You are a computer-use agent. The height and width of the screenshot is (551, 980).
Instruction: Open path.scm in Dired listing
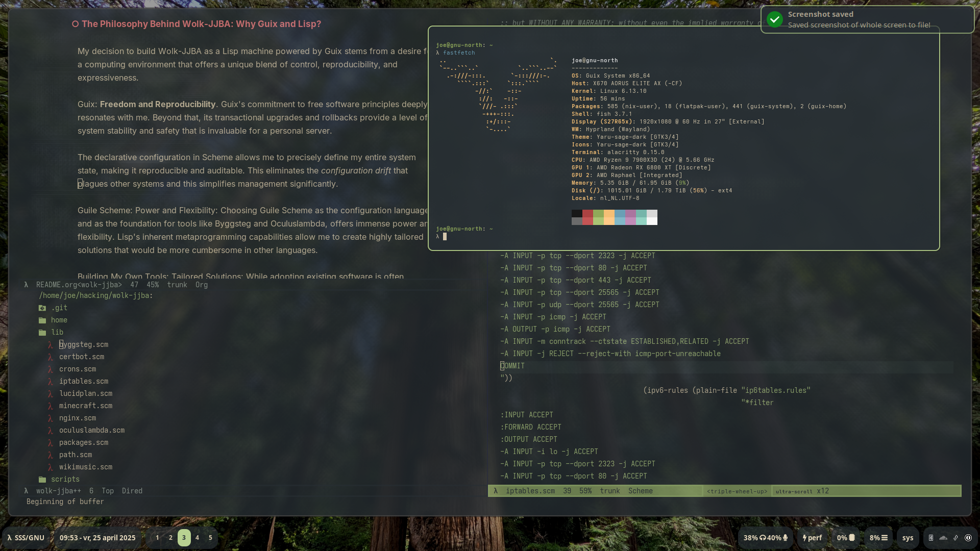click(76, 455)
